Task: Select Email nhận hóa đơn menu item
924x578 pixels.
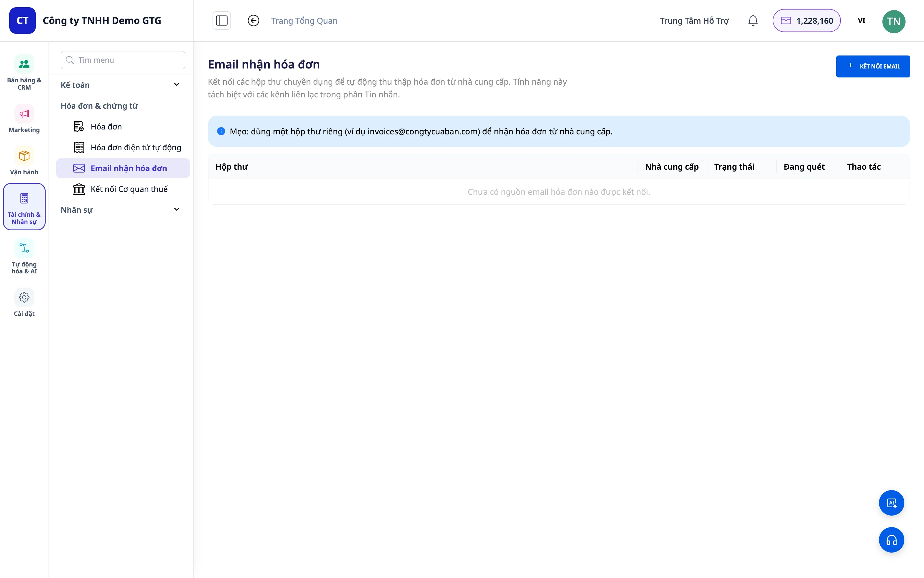Action: (x=122, y=168)
